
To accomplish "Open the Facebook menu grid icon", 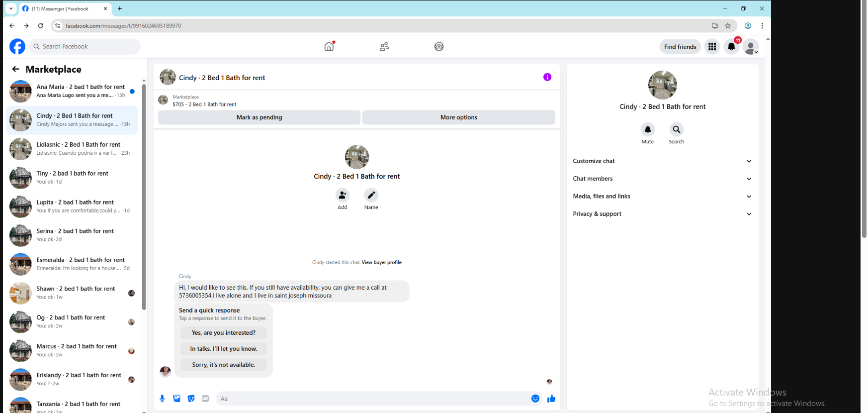I will pyautogui.click(x=712, y=47).
